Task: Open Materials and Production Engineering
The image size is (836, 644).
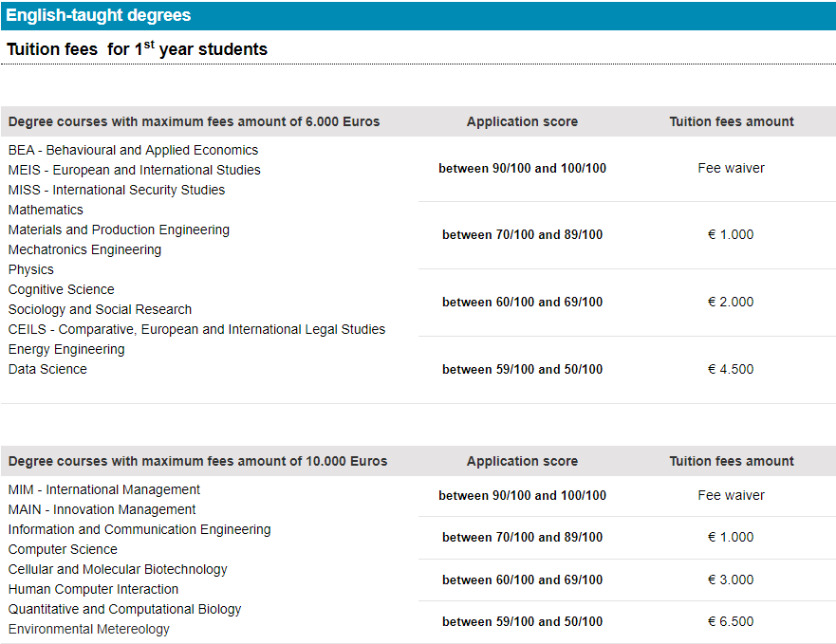Action: point(119,230)
